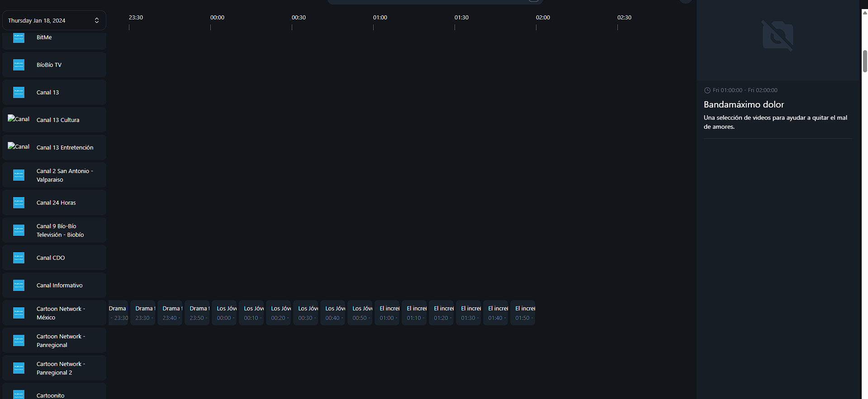Click the 01:30 marker on the timeline
Screen dimensions: 868x399
(x=461, y=18)
